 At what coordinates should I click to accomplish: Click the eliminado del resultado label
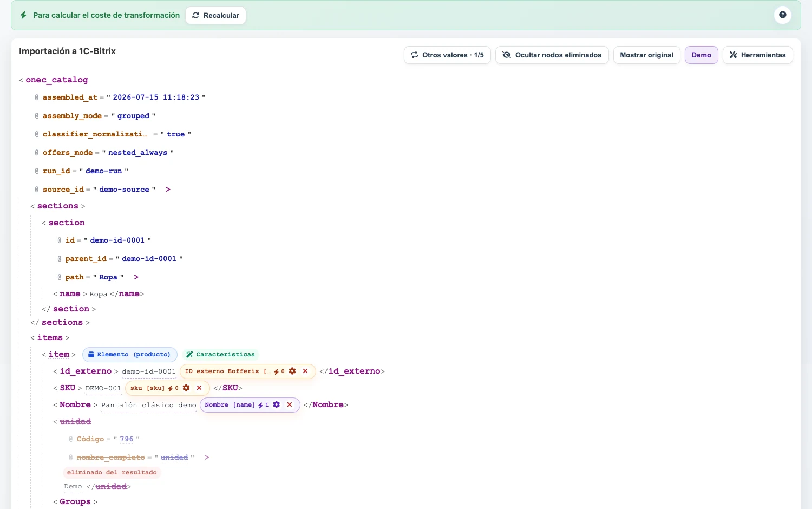[x=112, y=472]
